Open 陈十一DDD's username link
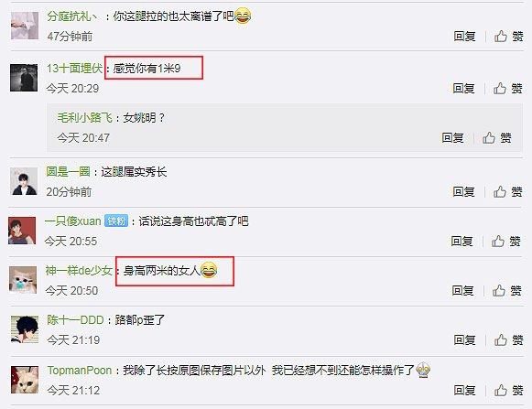Viewport: 532px width, 409px height. click(75, 320)
